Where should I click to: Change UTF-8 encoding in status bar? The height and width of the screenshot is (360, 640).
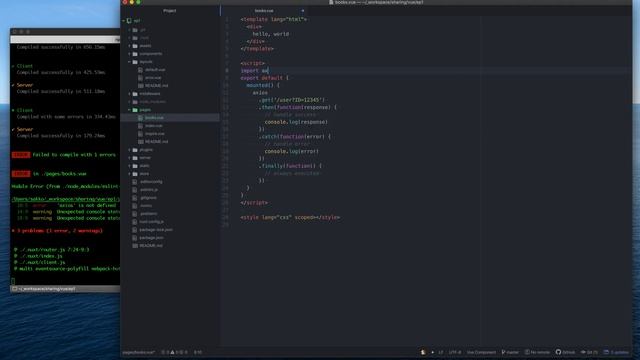pos(455,352)
